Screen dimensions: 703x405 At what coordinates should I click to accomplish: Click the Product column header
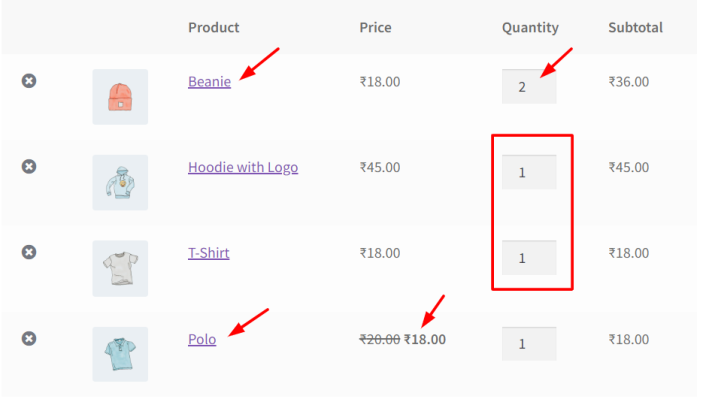(x=213, y=27)
